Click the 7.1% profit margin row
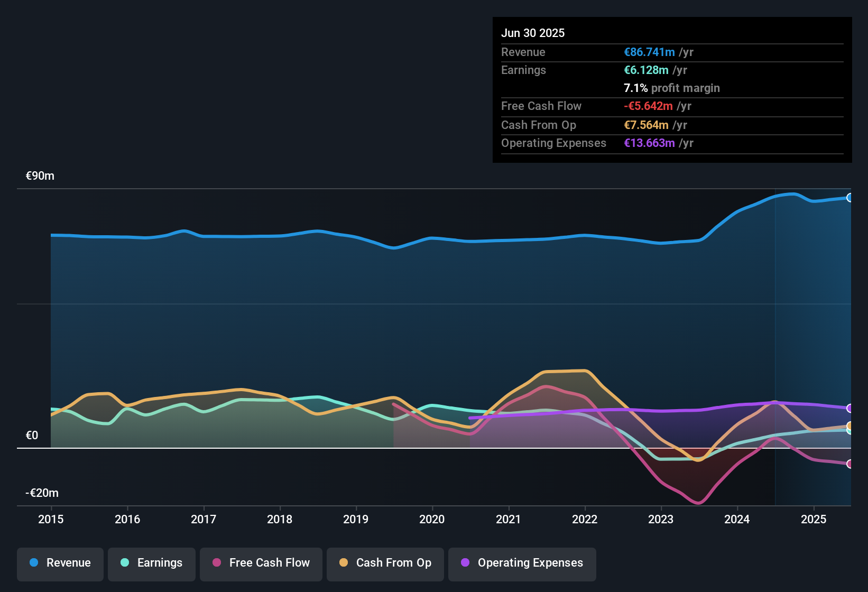This screenshot has height=592, width=868. (671, 88)
